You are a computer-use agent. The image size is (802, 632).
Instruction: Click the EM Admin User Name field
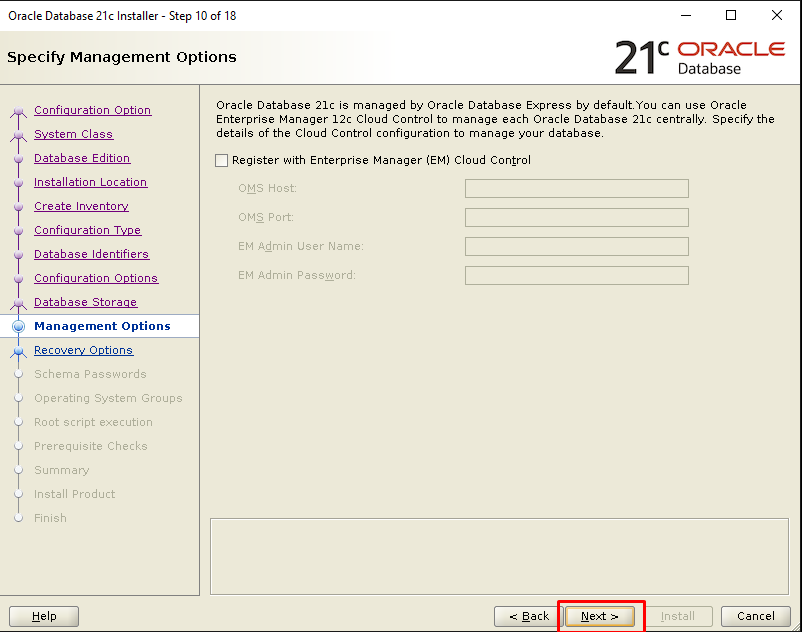576,246
